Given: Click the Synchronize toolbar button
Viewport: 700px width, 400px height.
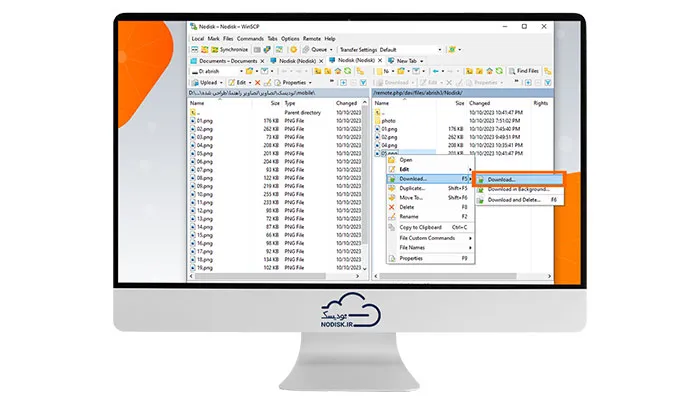Looking at the screenshot, I should [229, 50].
